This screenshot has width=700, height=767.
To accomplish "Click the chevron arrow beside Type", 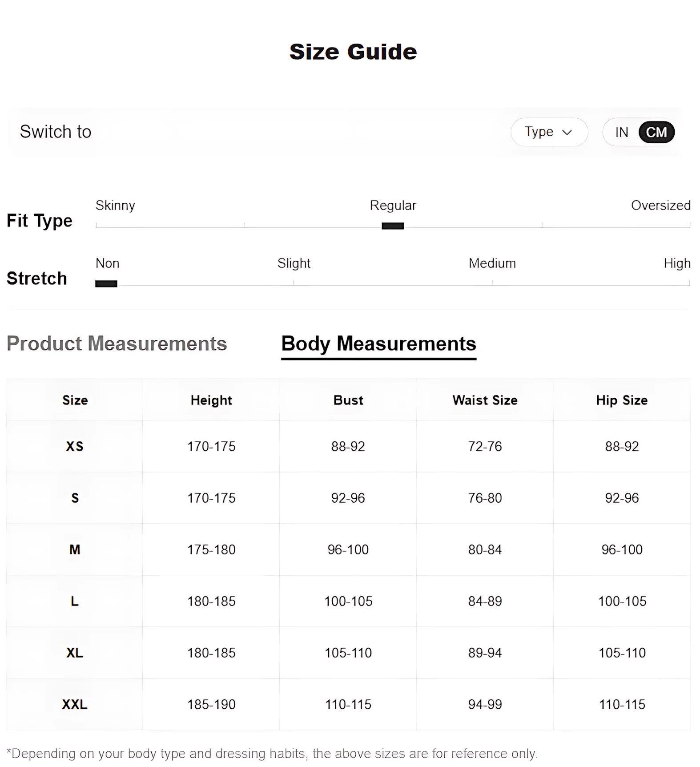I will [x=567, y=133].
